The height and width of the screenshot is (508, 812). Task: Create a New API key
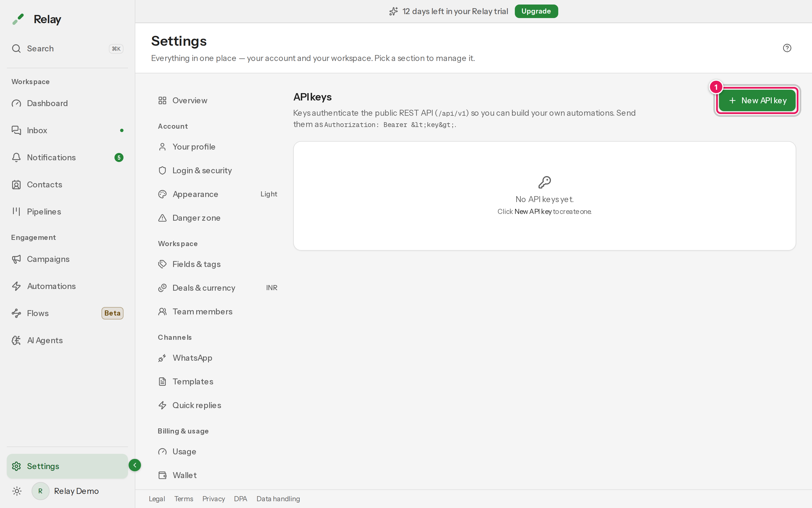757,100
